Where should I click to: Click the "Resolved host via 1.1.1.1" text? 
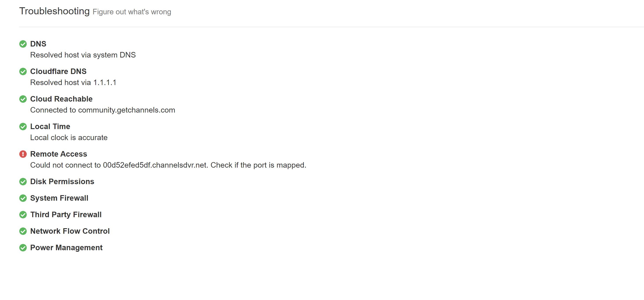tap(73, 83)
